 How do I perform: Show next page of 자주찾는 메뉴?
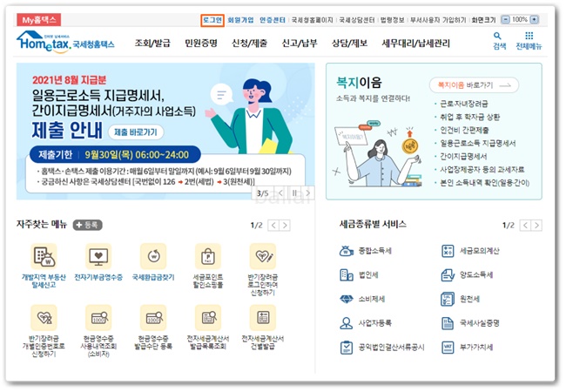285,226
